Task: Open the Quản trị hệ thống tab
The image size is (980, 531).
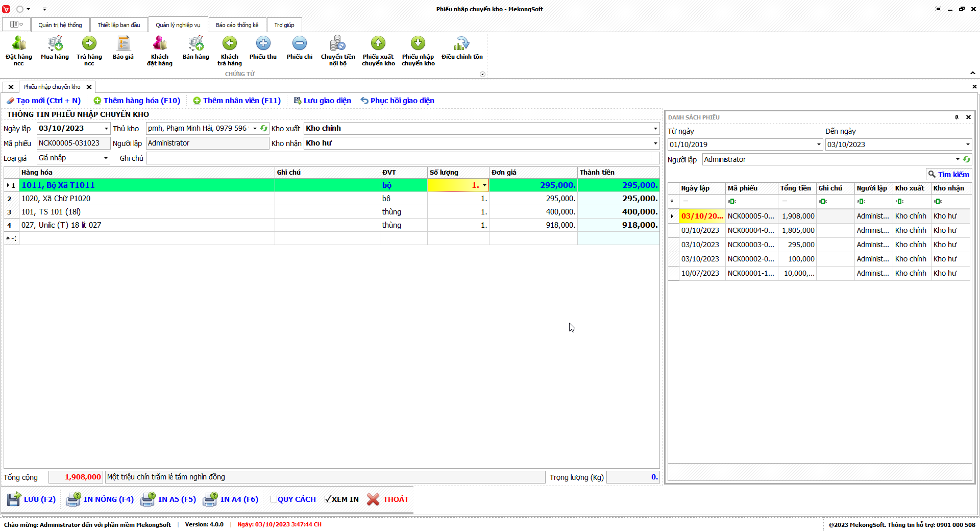Action: pos(60,25)
